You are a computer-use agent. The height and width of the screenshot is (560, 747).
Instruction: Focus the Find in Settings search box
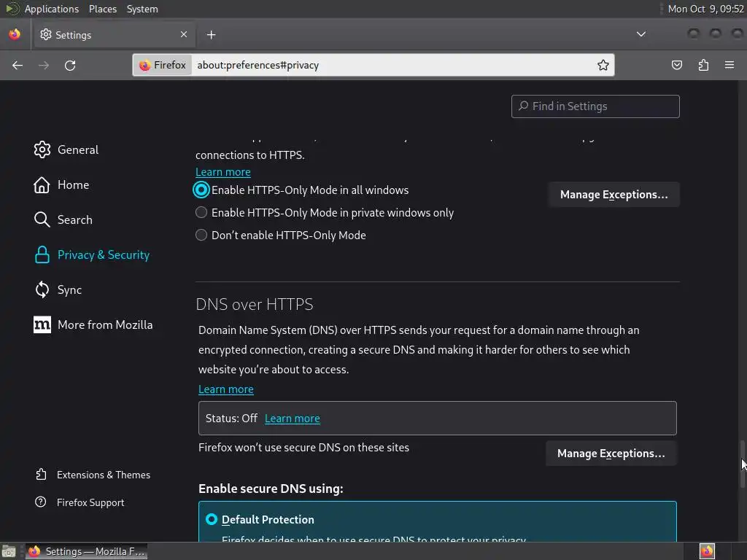pyautogui.click(x=595, y=106)
